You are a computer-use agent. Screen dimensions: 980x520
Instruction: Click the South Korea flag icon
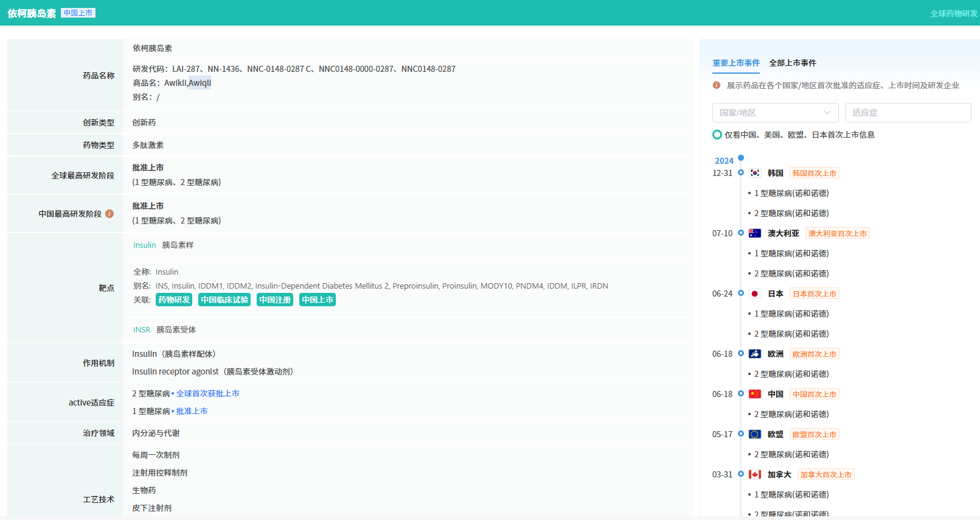point(754,173)
